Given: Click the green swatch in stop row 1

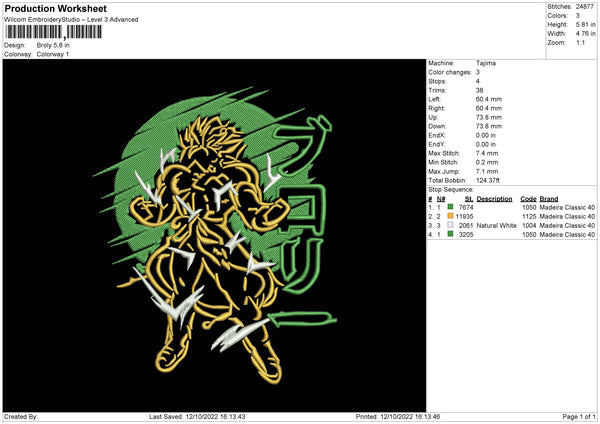Looking at the screenshot, I should [450, 207].
